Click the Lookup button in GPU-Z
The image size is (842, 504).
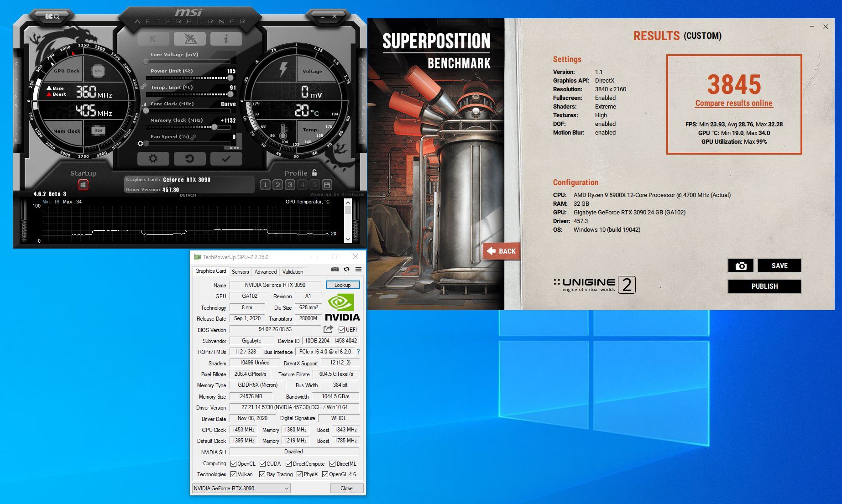[x=343, y=285]
